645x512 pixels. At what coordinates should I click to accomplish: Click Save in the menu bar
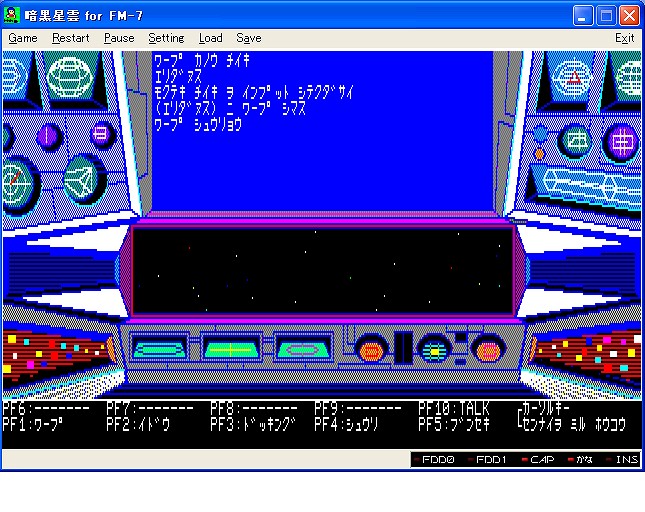248,38
